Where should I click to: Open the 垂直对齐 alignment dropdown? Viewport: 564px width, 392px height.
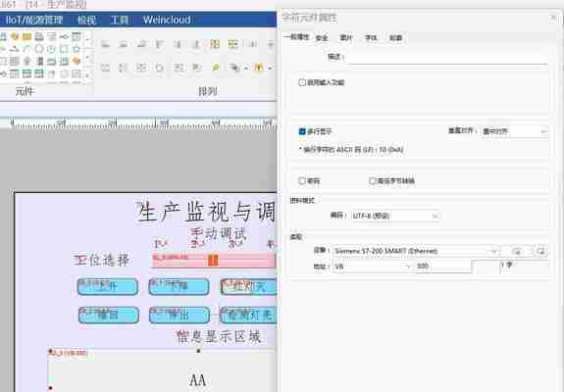pos(515,131)
